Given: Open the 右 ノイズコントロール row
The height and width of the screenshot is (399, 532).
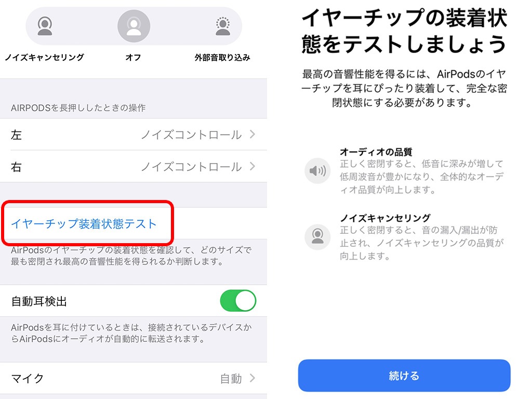Looking at the screenshot, I should click(x=134, y=166).
